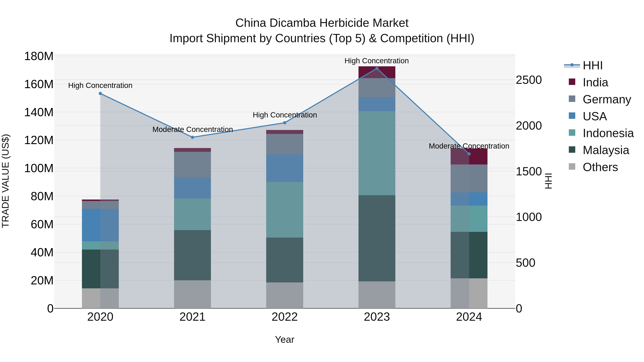Screen dimensions: 644x362
Task: Click the 2020 'High Concentration' label
Action: click(100, 85)
